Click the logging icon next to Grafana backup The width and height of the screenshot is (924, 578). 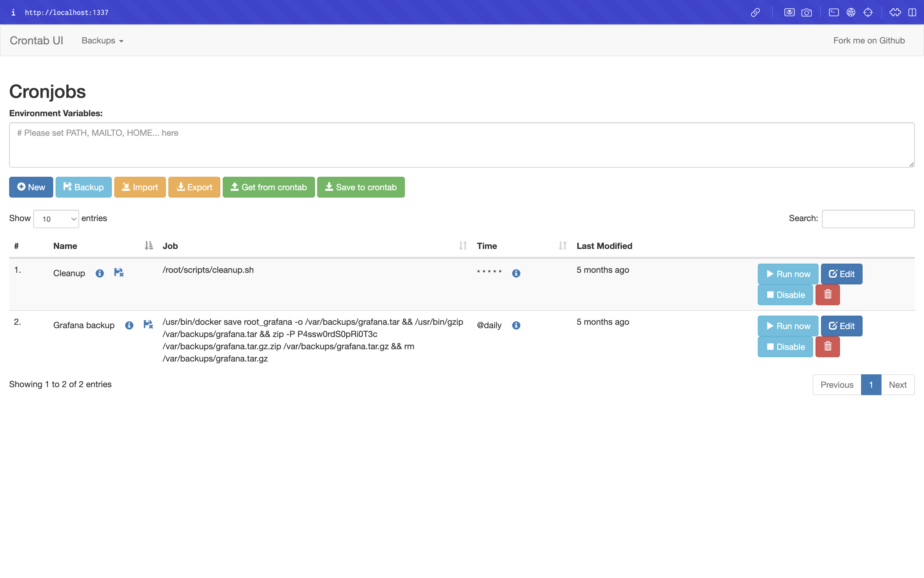(148, 324)
